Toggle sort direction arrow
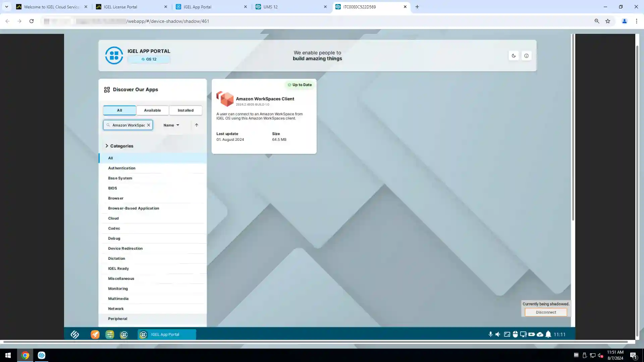644x362 pixels. click(197, 125)
